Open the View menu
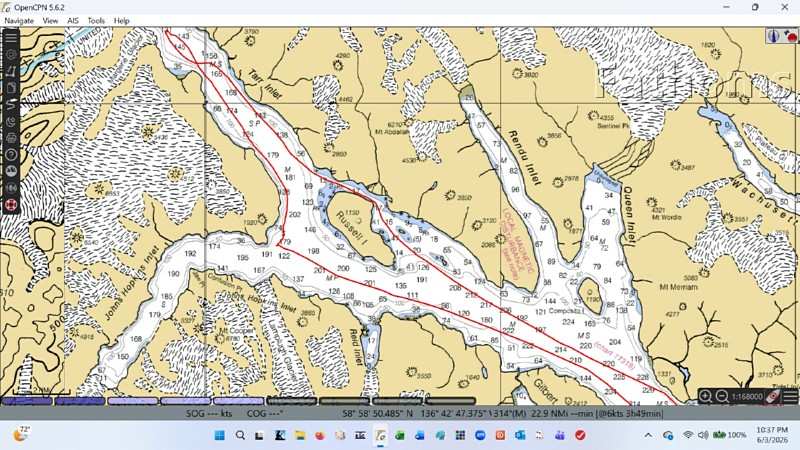800x450 pixels. tap(50, 21)
